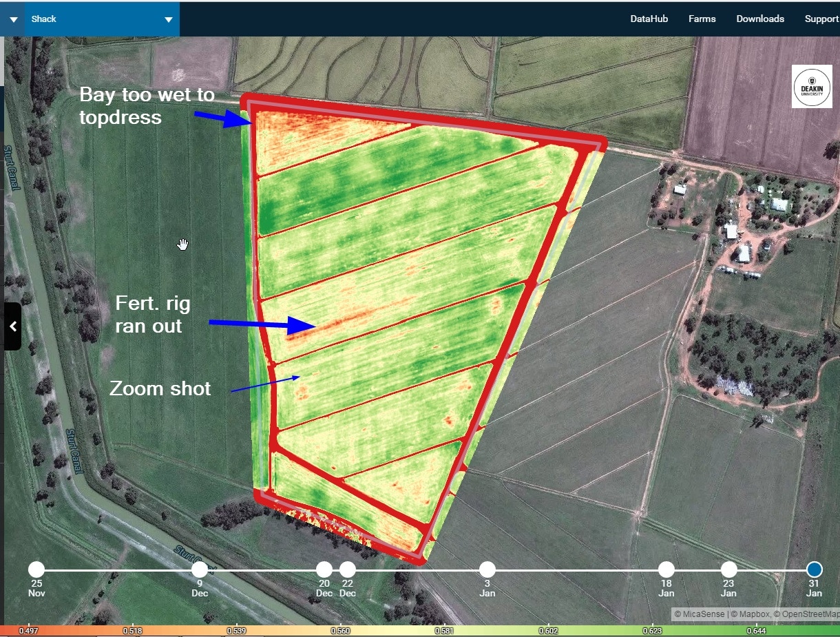Select the 23 Jan timeline marker
Image resolution: width=840 pixels, height=637 pixels.
click(x=728, y=570)
